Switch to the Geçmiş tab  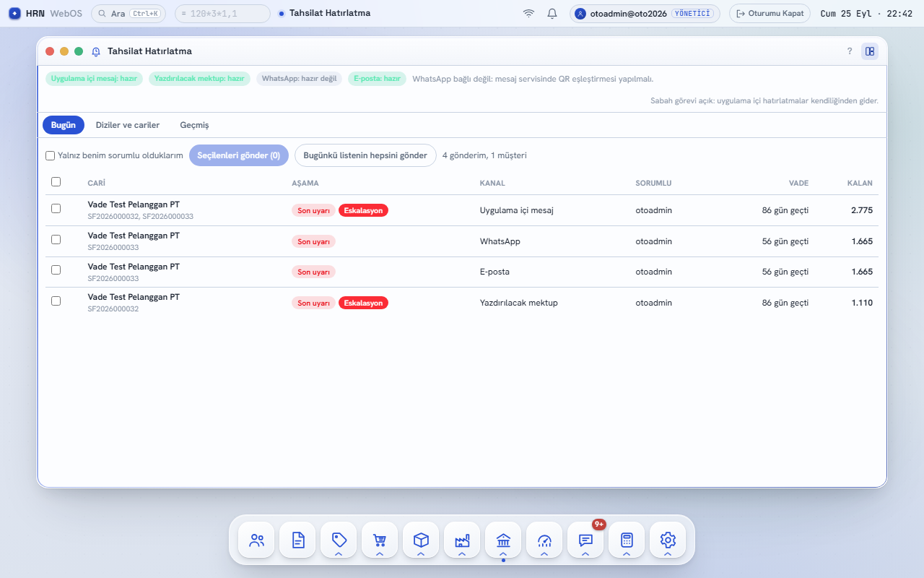[x=194, y=125]
